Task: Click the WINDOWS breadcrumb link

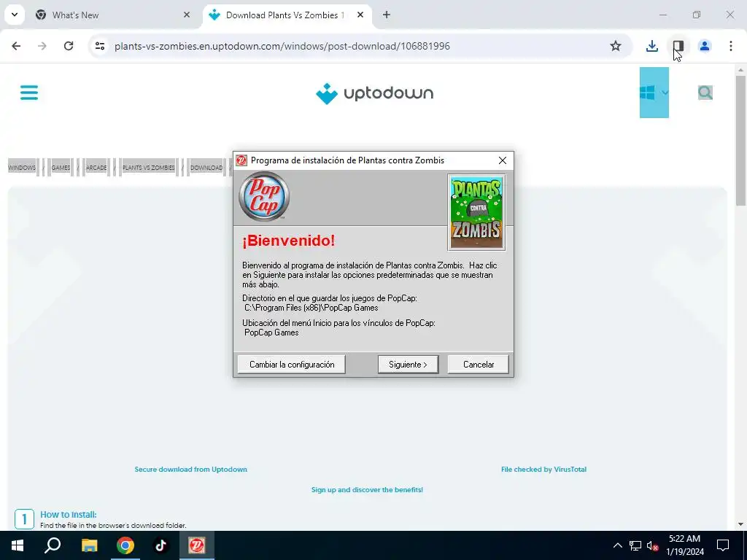Action: click(x=22, y=168)
